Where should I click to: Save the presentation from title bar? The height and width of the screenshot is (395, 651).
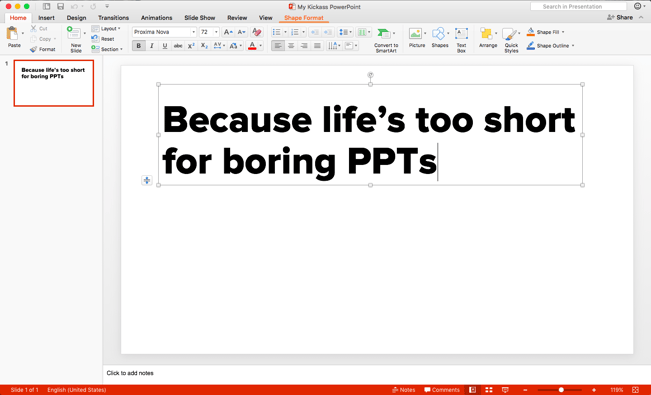coord(61,6)
